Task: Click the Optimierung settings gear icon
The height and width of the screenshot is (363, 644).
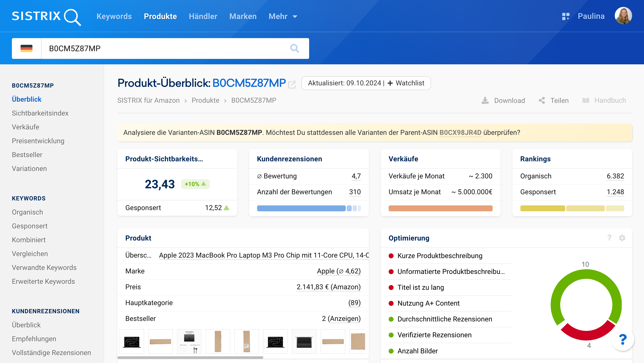Action: click(x=622, y=238)
